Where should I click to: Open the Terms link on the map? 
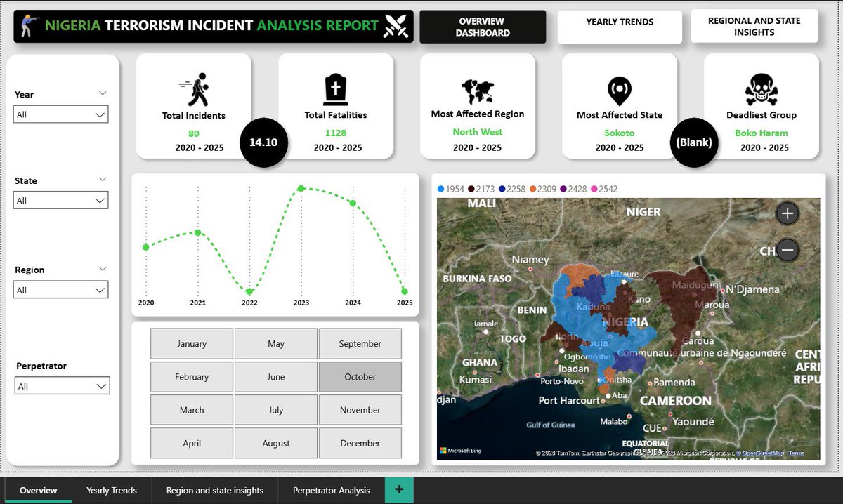coord(796,453)
